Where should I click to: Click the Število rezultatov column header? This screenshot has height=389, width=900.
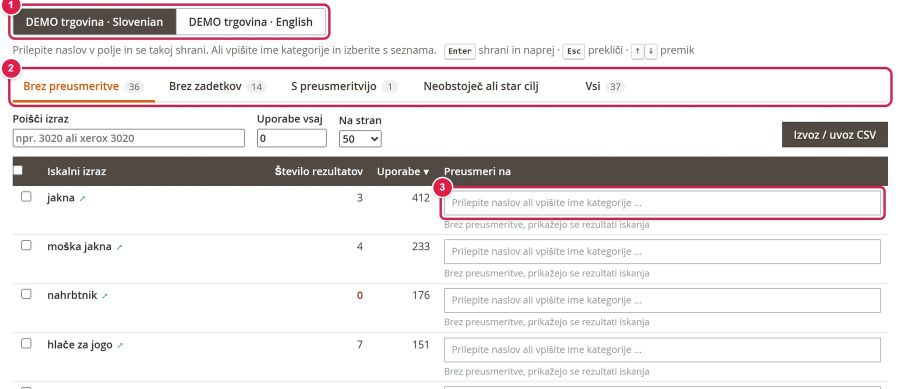[x=319, y=172]
